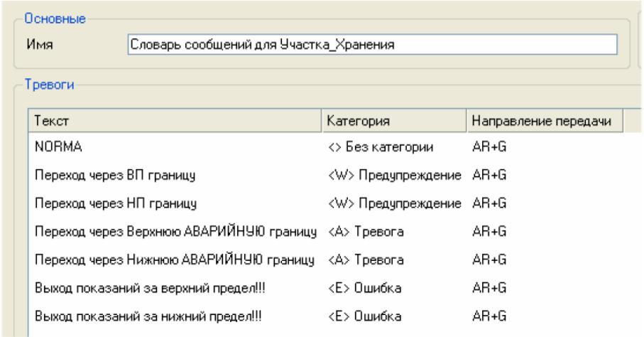
Task: Select Переход через Нижнюю АВАРИЙНУЮ границу row
Action: click(334, 260)
